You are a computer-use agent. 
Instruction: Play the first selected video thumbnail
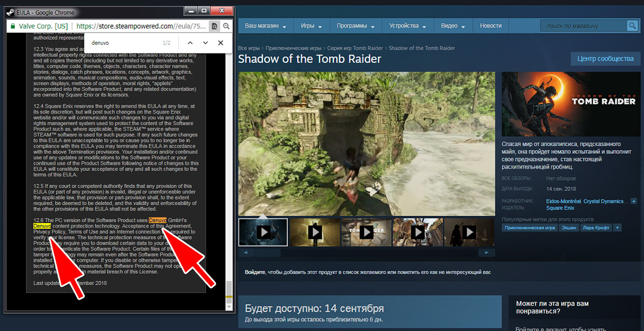(x=263, y=232)
